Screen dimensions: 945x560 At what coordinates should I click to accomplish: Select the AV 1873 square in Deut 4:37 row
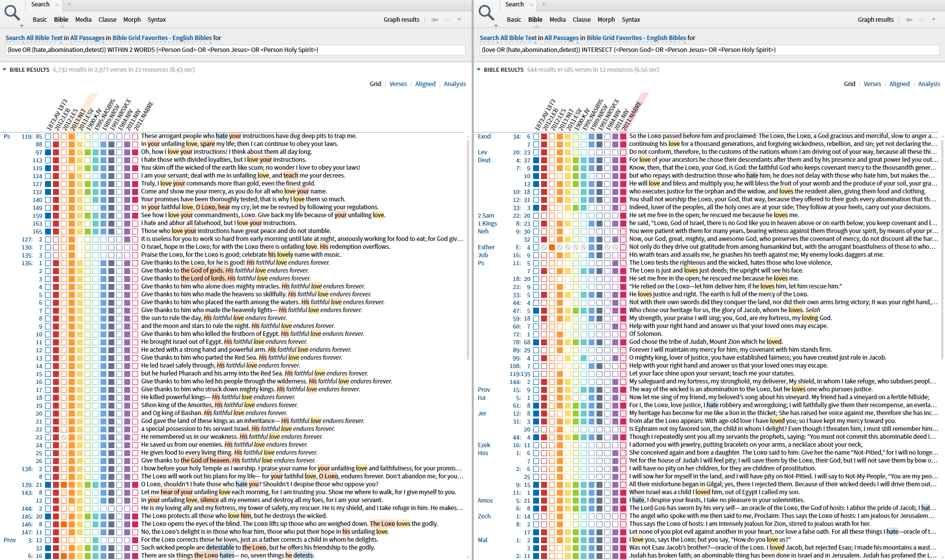[x=536, y=160]
